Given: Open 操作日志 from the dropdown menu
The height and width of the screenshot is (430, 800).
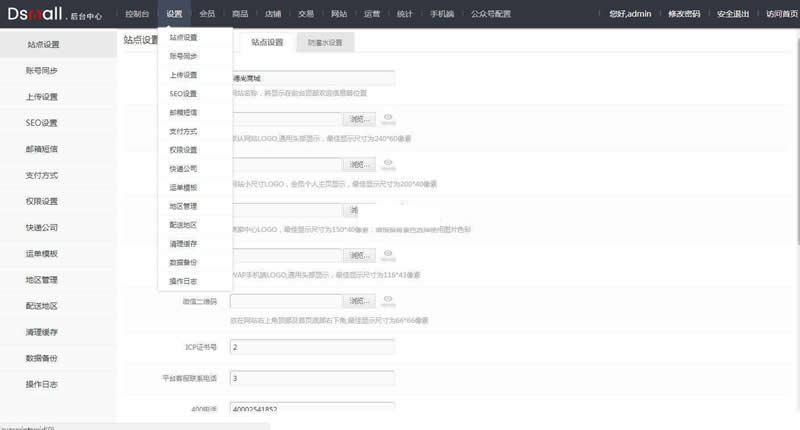Looking at the screenshot, I should tap(183, 281).
